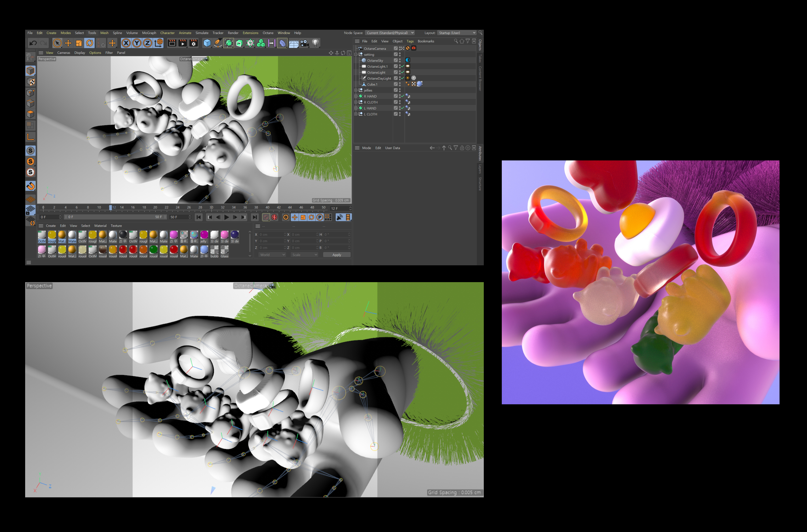The height and width of the screenshot is (532, 807).
Task: Click the Record Active Objects button
Action: tap(266, 217)
